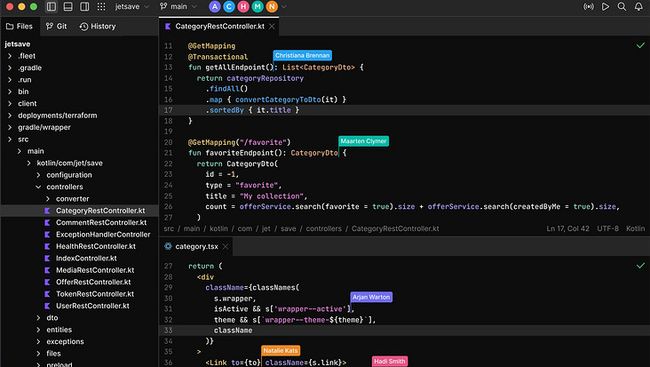The image size is (650, 367).
Task: Click the green checkmark in Kotlin editor
Action: (x=640, y=45)
